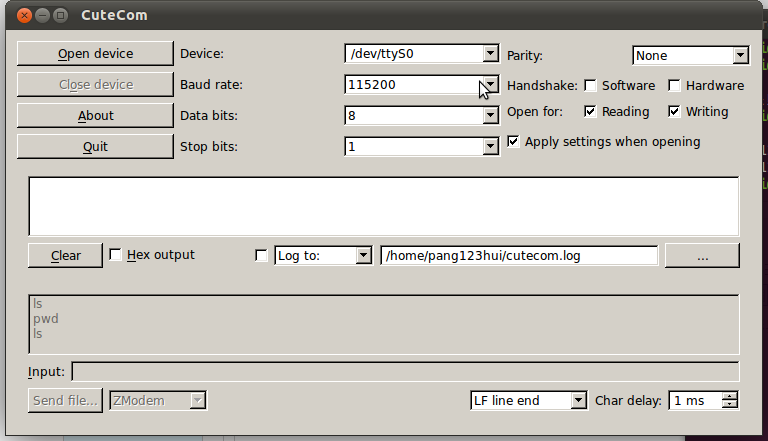Decrease Char delay with down arrow
768x441 pixels.
[x=729, y=404]
